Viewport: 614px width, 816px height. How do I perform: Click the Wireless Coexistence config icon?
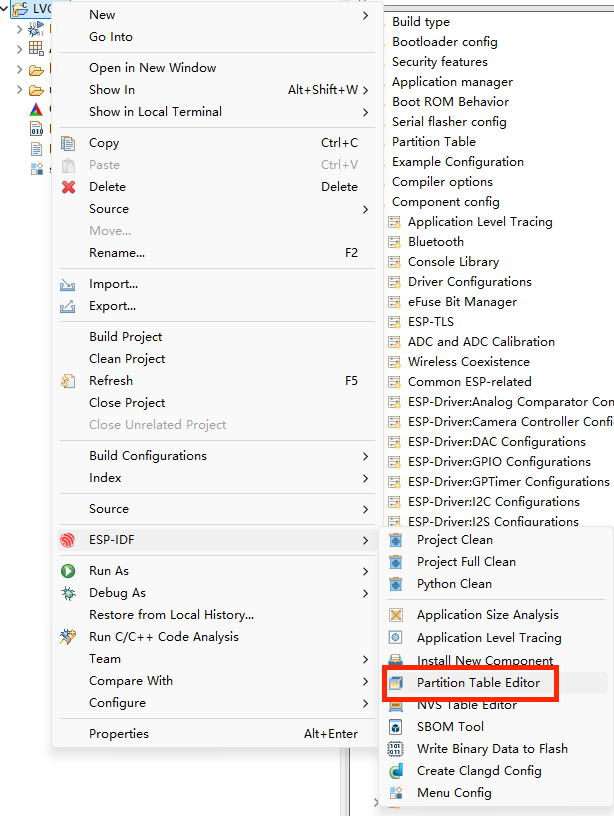coord(395,362)
